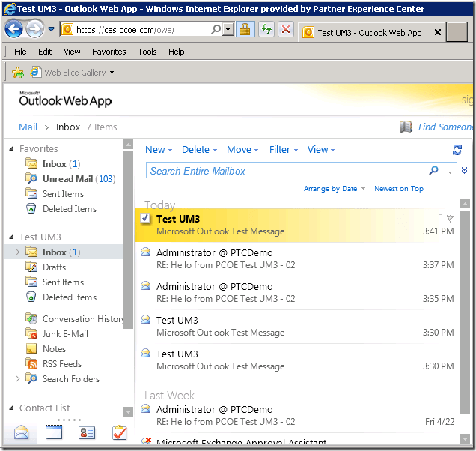Switch to the Contacts module icon
The width and height of the screenshot is (476, 451).
coord(87,432)
